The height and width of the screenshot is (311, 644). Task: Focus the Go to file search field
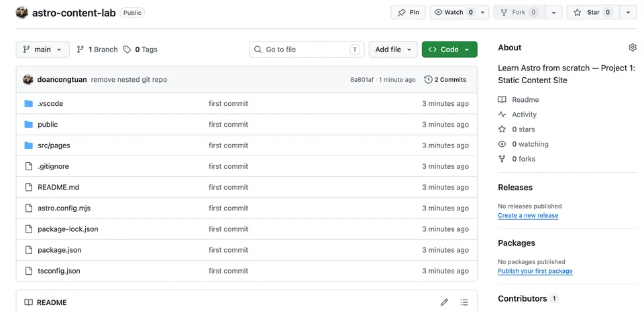point(307,50)
